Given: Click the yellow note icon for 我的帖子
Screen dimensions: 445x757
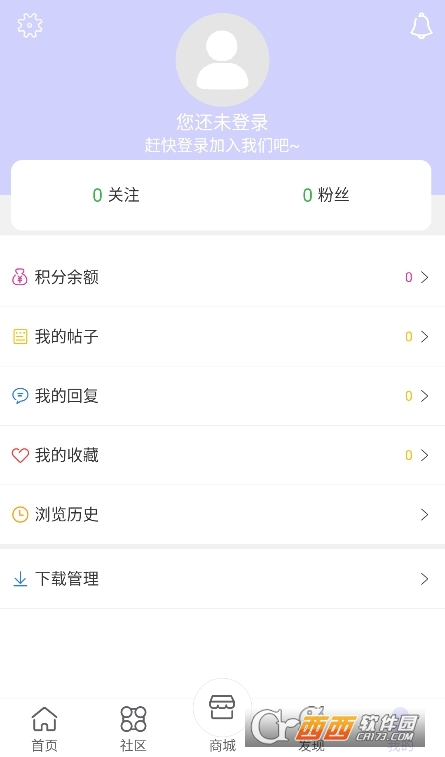Looking at the screenshot, I should pyautogui.click(x=20, y=336).
